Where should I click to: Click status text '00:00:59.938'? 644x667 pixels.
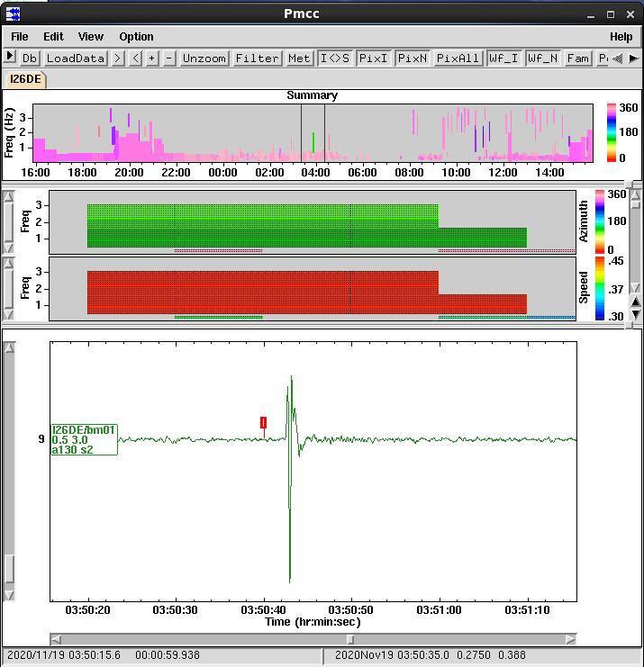(x=168, y=655)
